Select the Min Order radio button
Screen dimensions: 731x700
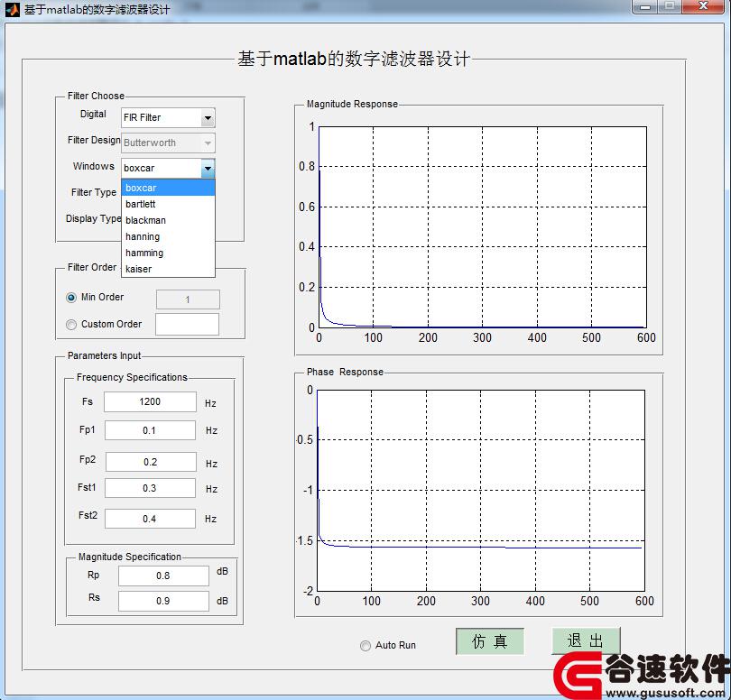click(71, 298)
